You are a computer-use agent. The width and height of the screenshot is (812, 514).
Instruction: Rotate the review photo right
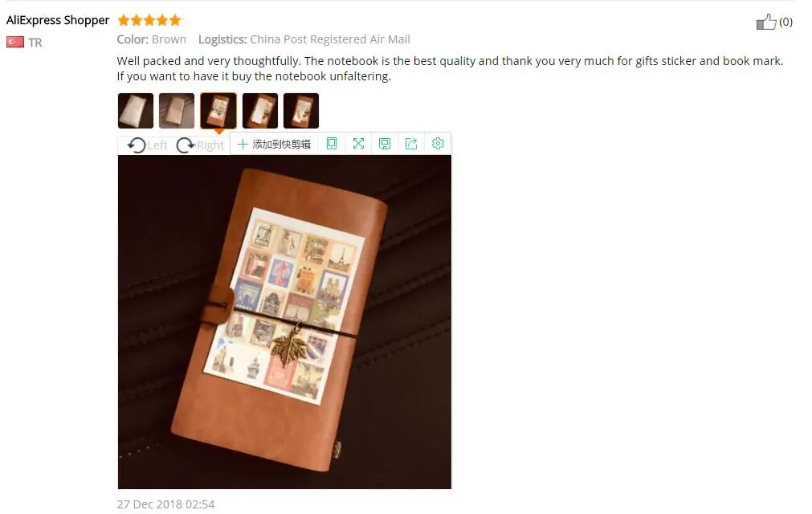coord(200,145)
